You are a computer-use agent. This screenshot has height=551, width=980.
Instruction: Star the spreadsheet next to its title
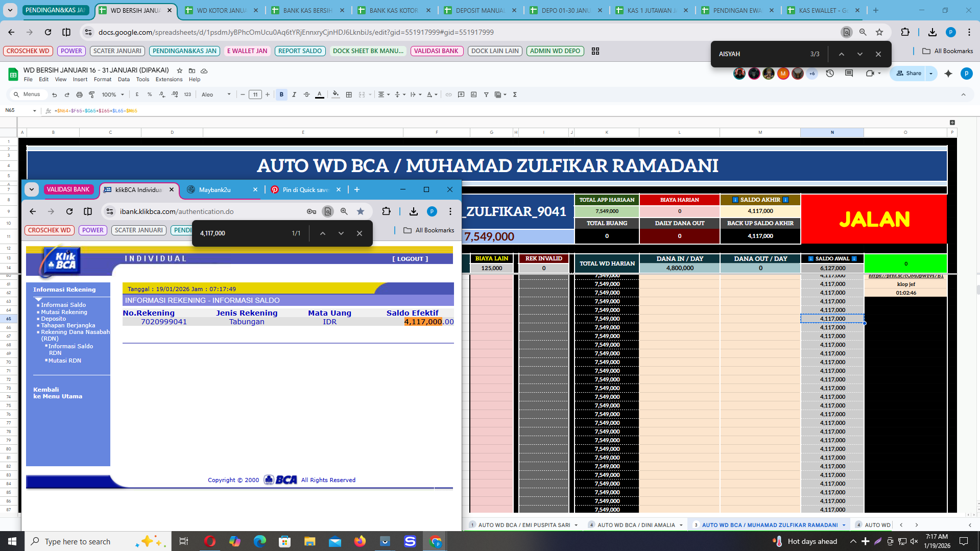click(179, 70)
